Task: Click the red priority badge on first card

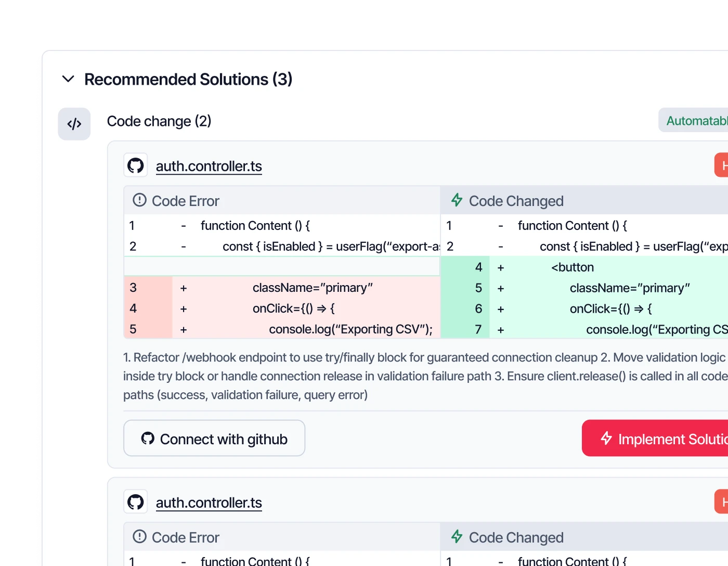Action: click(722, 165)
